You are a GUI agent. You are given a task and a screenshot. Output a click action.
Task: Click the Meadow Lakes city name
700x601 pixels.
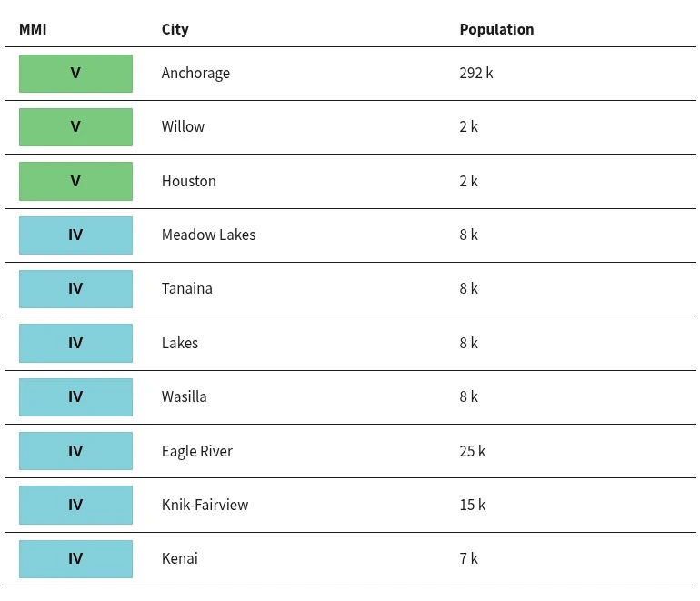click(208, 235)
